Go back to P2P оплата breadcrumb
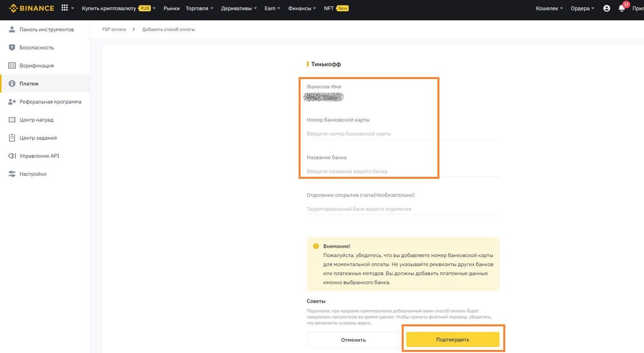 click(114, 30)
